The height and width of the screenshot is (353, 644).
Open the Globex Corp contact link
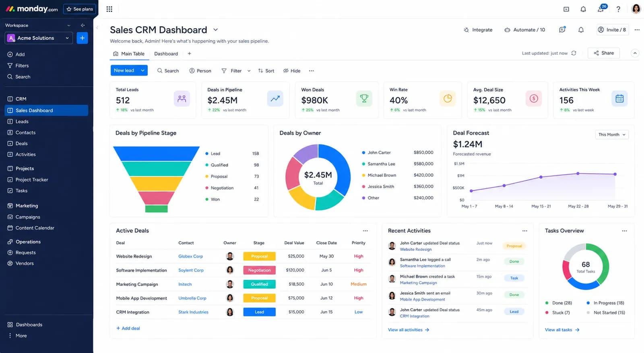(190, 256)
